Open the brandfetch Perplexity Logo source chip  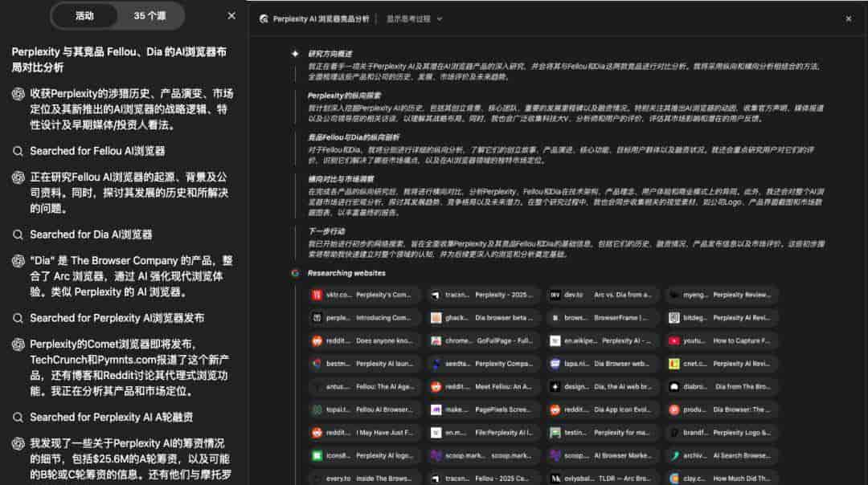coord(722,433)
